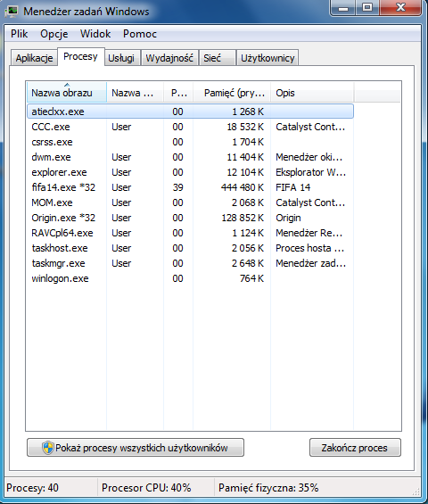428x504 pixels.
Task: Click the shield icon on Pokaż procesy button
Action: (x=48, y=448)
